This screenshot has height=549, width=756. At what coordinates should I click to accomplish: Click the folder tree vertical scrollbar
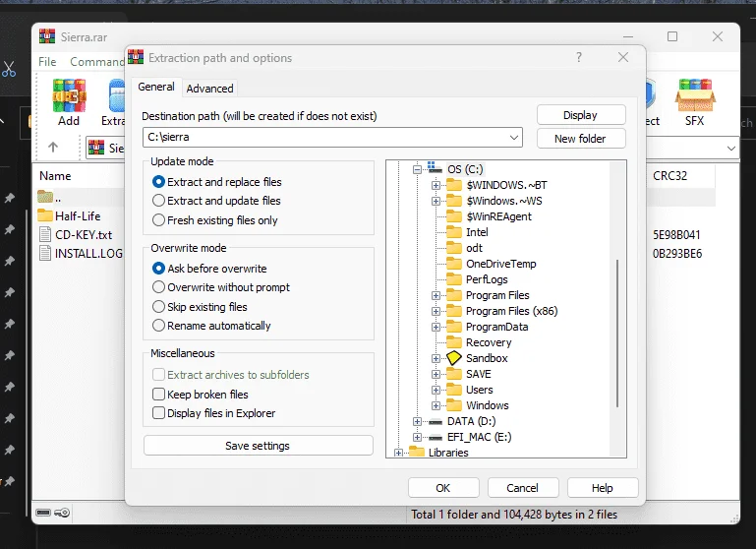(x=617, y=334)
